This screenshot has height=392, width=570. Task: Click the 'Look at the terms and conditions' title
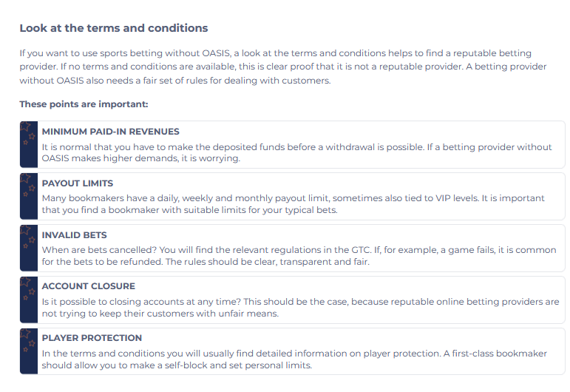pyautogui.click(x=114, y=28)
